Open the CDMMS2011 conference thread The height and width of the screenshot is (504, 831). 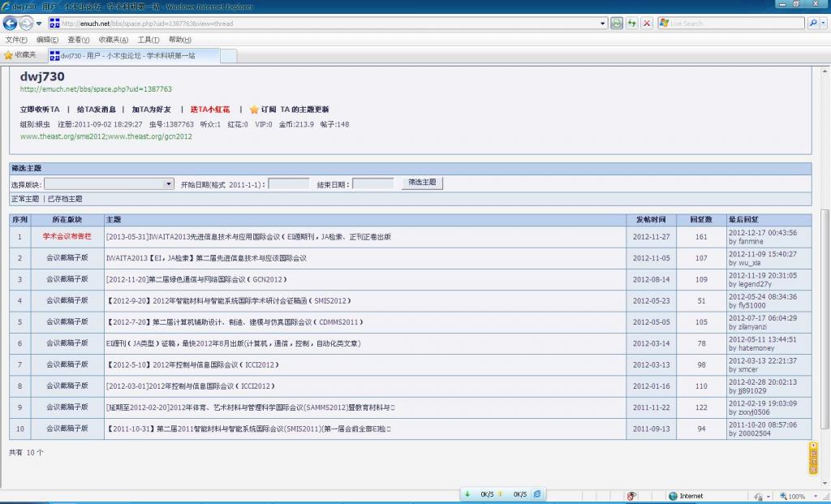[235, 321]
